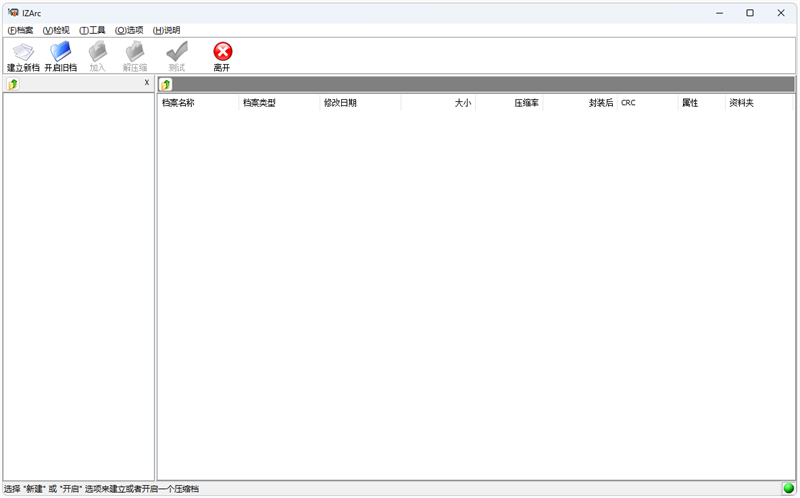Open the 检视 (View) menu
Image resolution: width=800 pixels, height=498 pixels.
56,30
